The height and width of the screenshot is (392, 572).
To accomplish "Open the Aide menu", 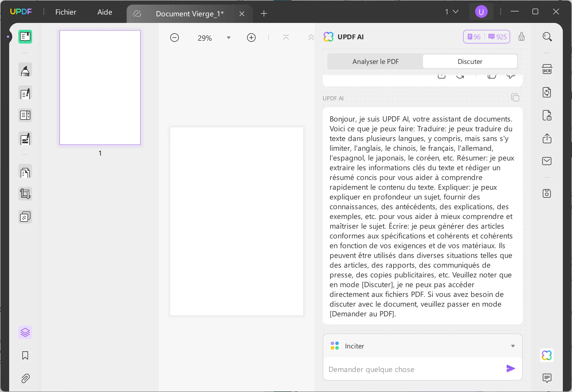I will click(x=104, y=12).
